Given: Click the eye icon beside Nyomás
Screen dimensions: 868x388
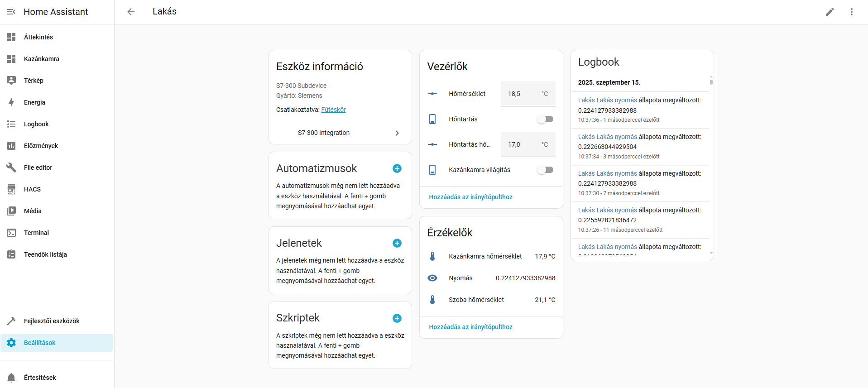Looking at the screenshot, I should click(x=432, y=278).
